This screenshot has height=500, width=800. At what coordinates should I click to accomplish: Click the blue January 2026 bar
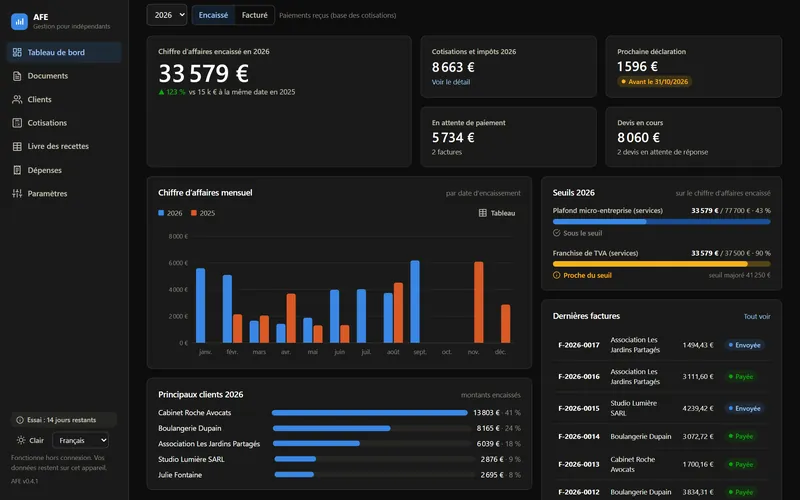tap(201, 305)
